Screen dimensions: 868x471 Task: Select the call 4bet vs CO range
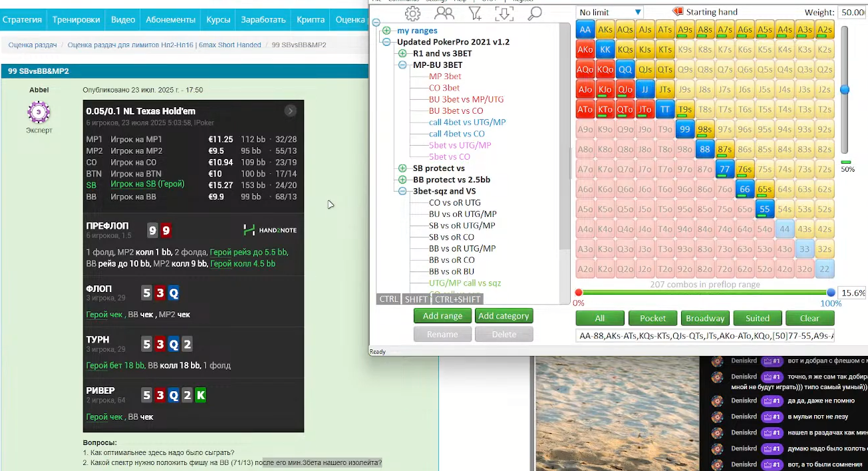pyautogui.click(x=457, y=134)
